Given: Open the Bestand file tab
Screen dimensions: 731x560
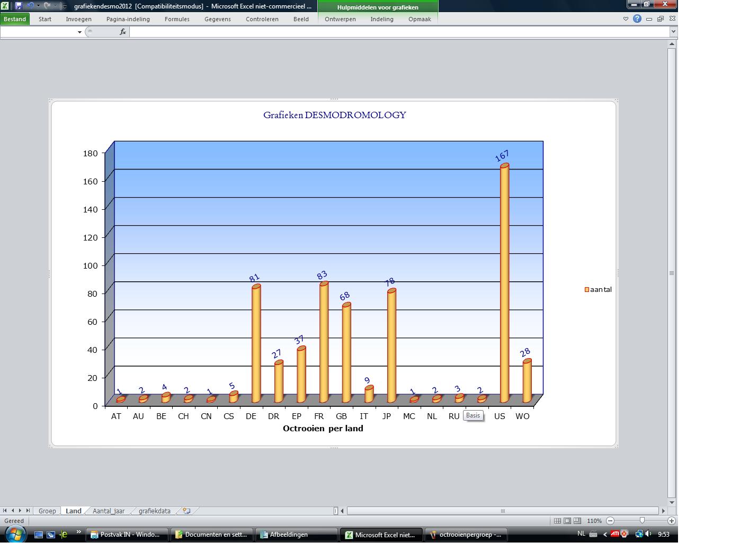Looking at the screenshot, I should (x=15, y=19).
